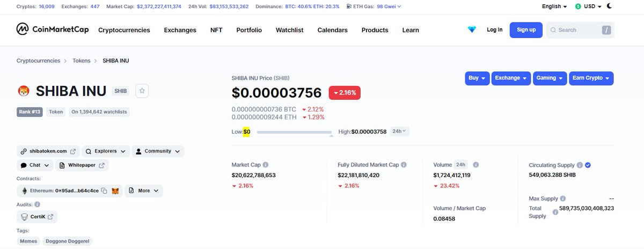Click the Sign up button
Image resolution: width=644 pixels, height=249 pixels.
[x=526, y=30]
